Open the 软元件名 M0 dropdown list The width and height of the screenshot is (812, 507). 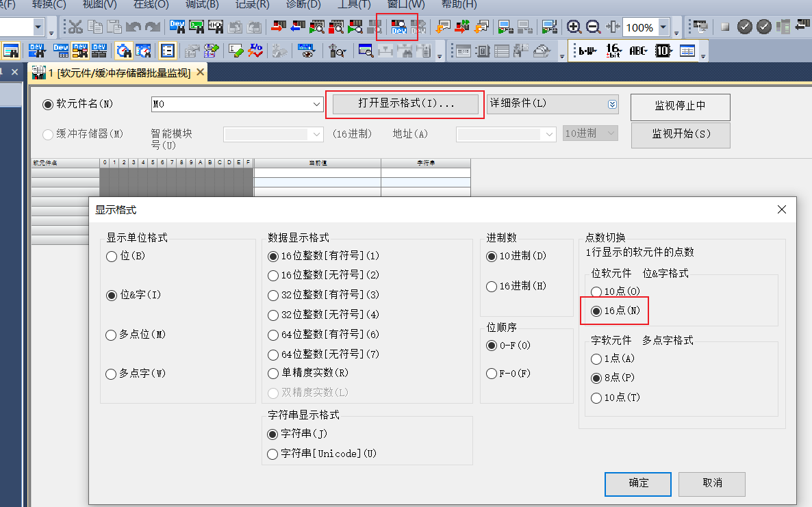(317, 105)
